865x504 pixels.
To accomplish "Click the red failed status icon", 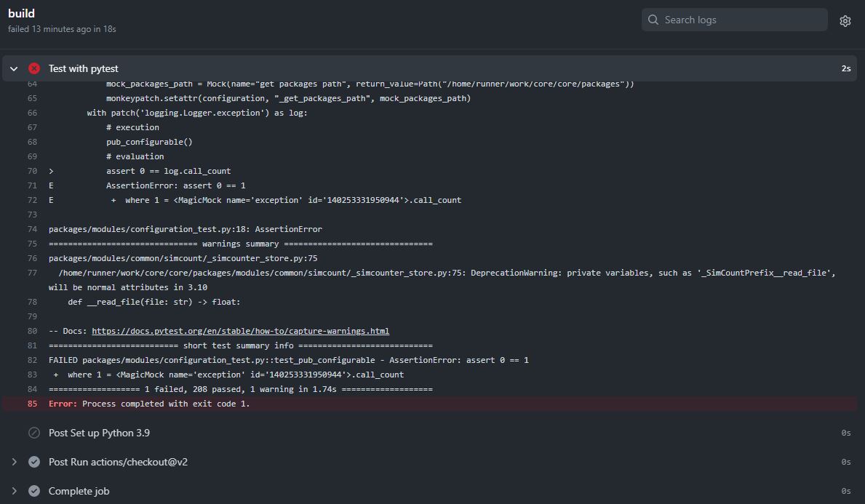I will pos(34,68).
